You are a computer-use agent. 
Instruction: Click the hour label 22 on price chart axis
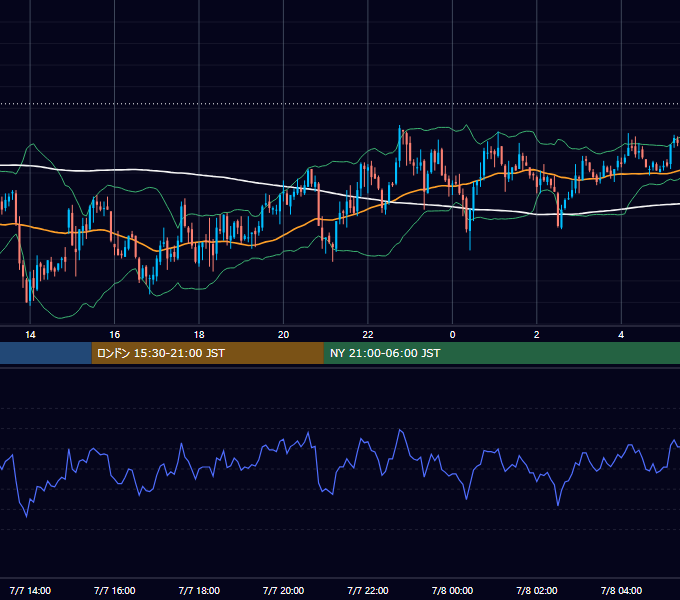pos(368,335)
